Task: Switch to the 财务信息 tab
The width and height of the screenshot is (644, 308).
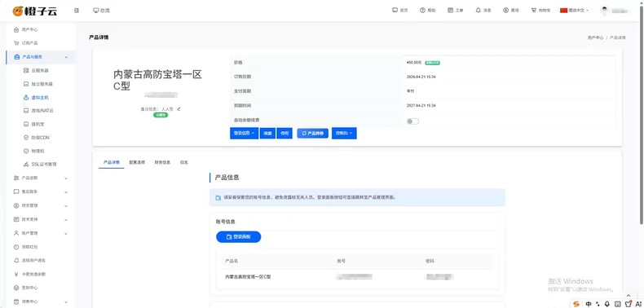Action: coord(162,163)
